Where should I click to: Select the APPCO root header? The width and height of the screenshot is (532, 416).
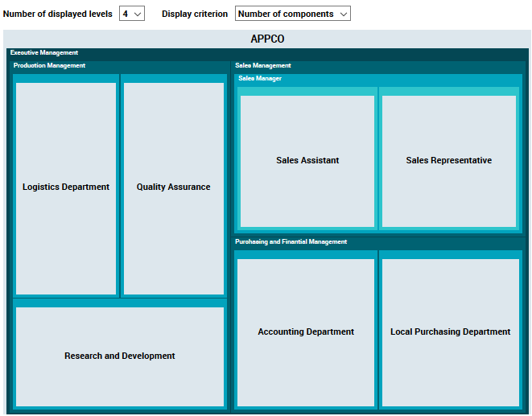tap(267, 39)
